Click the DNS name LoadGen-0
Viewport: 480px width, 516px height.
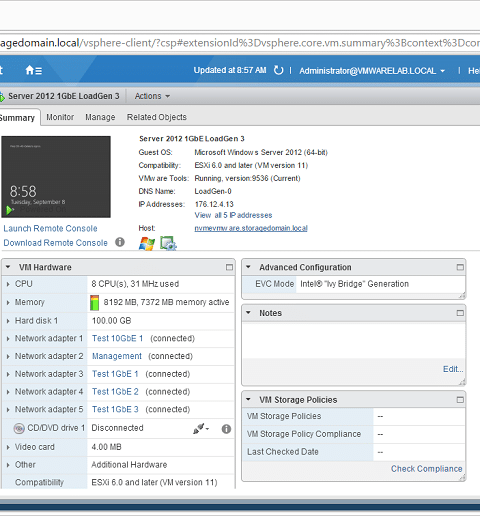[213, 191]
